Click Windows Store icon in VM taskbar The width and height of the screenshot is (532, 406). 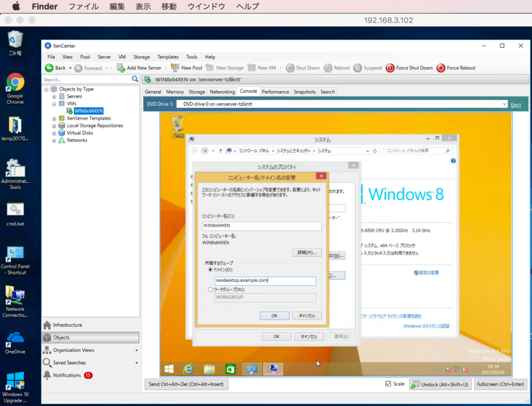(230, 369)
